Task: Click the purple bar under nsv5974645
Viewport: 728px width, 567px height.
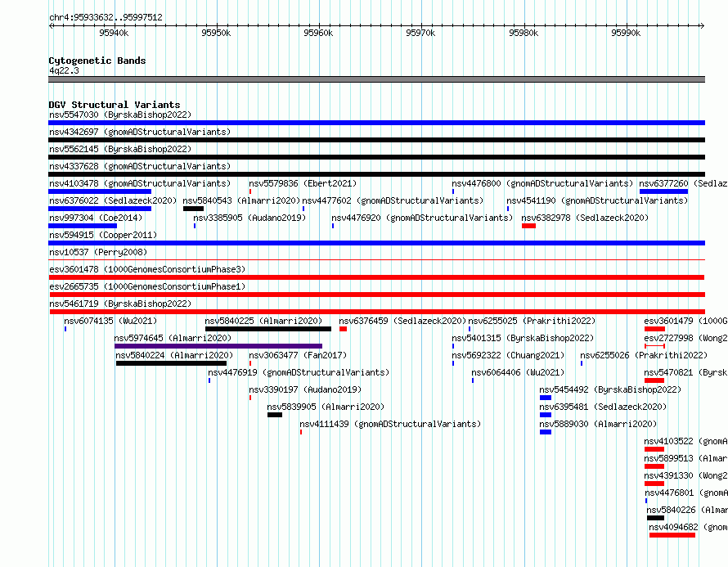Action: (x=218, y=346)
